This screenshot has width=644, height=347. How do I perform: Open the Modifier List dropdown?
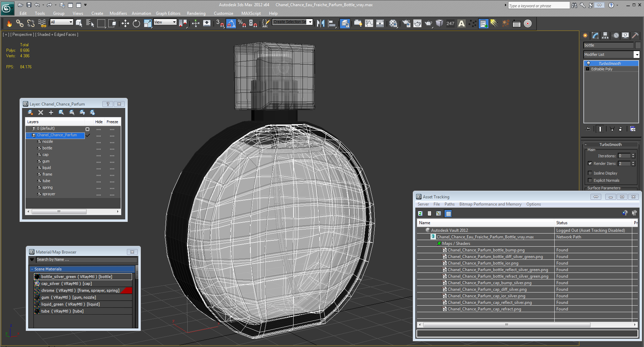[637, 54]
